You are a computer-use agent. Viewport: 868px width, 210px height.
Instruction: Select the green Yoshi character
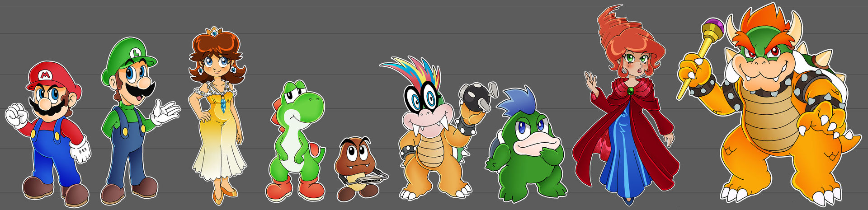point(296,141)
